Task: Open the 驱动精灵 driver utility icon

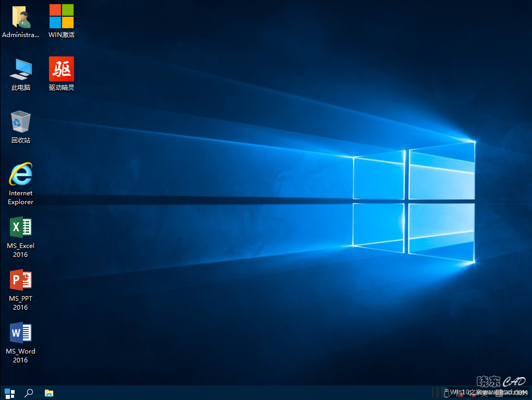Action: point(62,74)
